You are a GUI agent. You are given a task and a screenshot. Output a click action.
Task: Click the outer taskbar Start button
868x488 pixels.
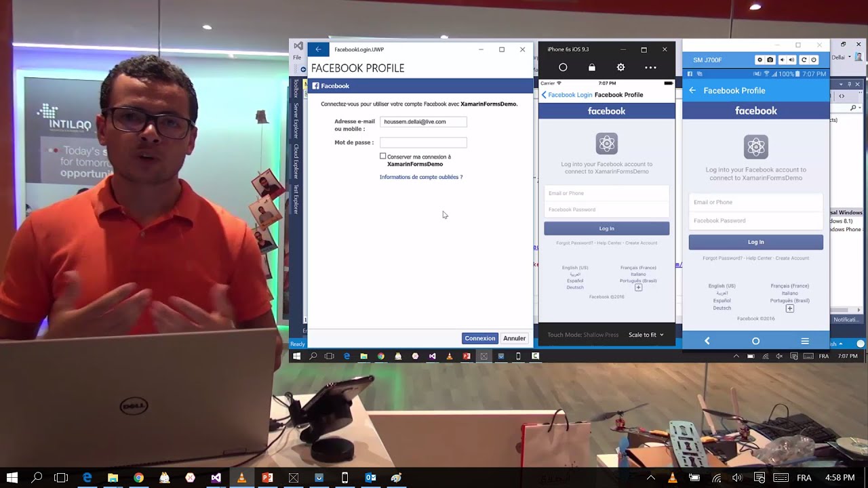[x=12, y=478]
